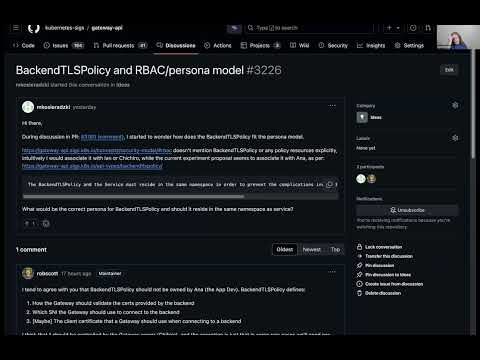Click the Ideas category icon
The height and width of the screenshot is (360, 480).
(362, 117)
